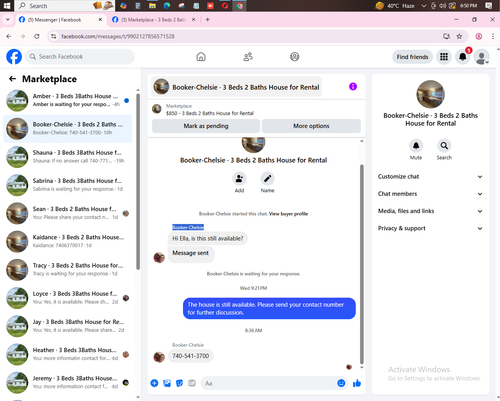Add people to the chat

[x=239, y=179]
